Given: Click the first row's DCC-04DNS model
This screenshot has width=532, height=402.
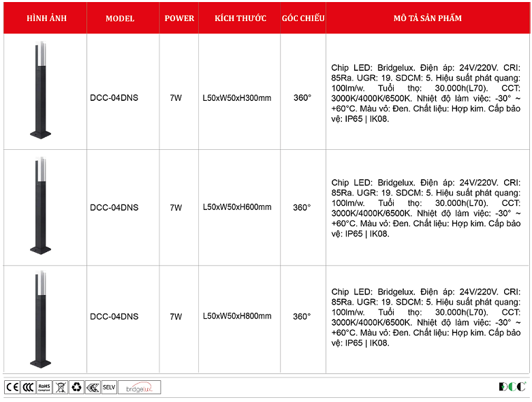Looking at the screenshot, I should click(114, 98).
